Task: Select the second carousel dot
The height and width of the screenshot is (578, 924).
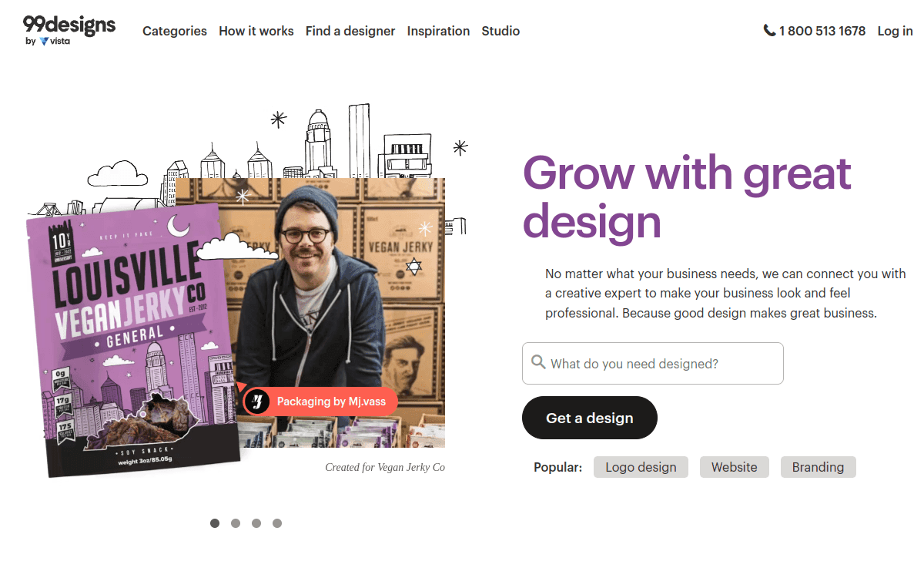Action: click(236, 523)
